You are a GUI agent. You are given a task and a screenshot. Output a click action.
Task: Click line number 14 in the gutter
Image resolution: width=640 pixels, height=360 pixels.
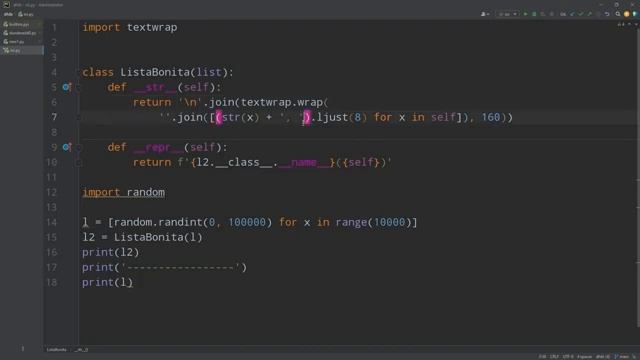click(x=52, y=222)
